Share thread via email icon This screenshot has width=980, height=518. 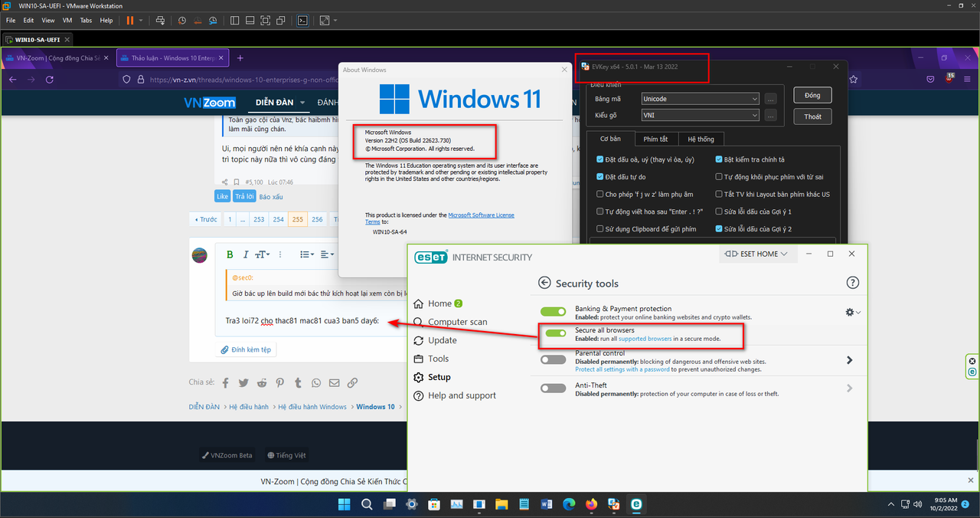coord(334,383)
